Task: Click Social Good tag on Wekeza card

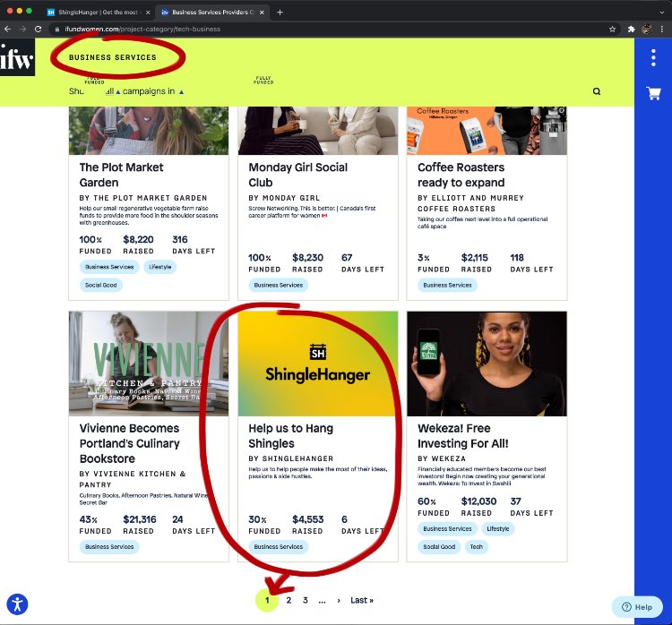Action: pos(439,546)
